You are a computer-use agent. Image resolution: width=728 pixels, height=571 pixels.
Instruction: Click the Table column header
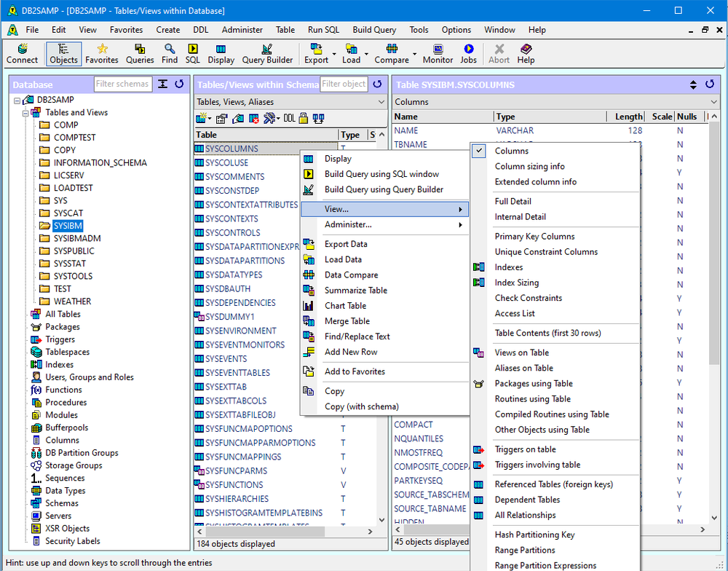pos(266,135)
